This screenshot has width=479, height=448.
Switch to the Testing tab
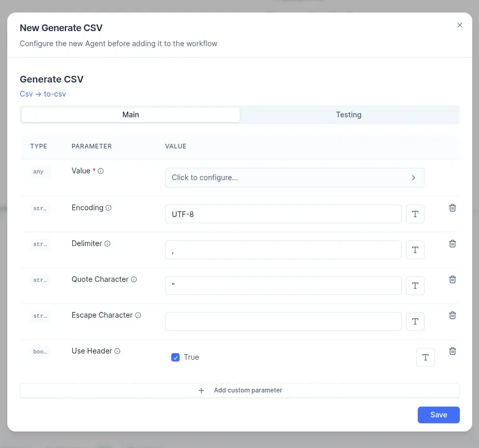(x=348, y=114)
